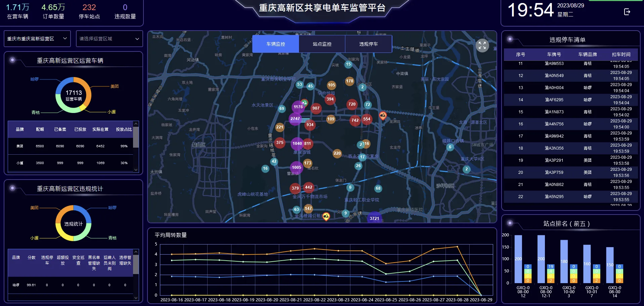This screenshot has height=306, width=644.
Task: Expand the map to fullscreen
Action: 482,45
